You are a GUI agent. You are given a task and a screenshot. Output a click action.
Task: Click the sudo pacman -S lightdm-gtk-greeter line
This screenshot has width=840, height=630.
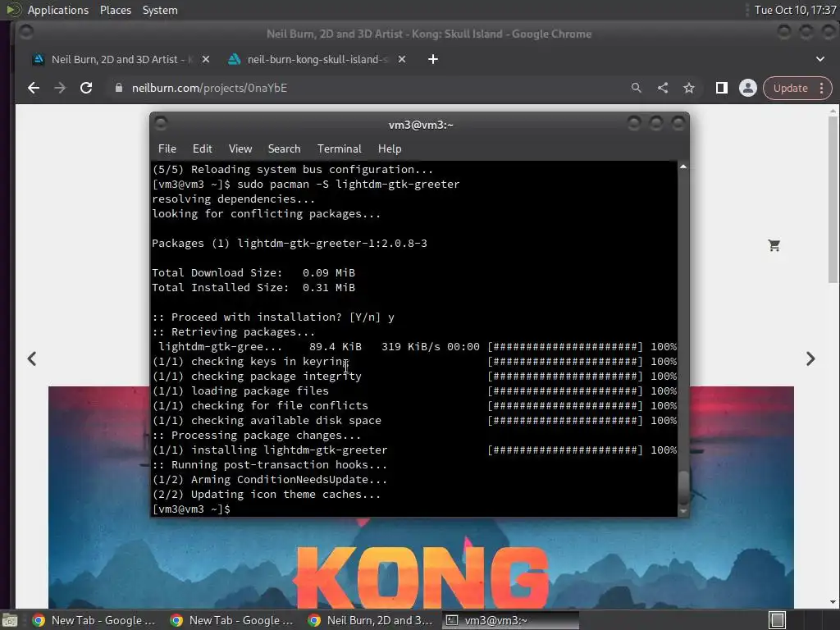click(306, 185)
